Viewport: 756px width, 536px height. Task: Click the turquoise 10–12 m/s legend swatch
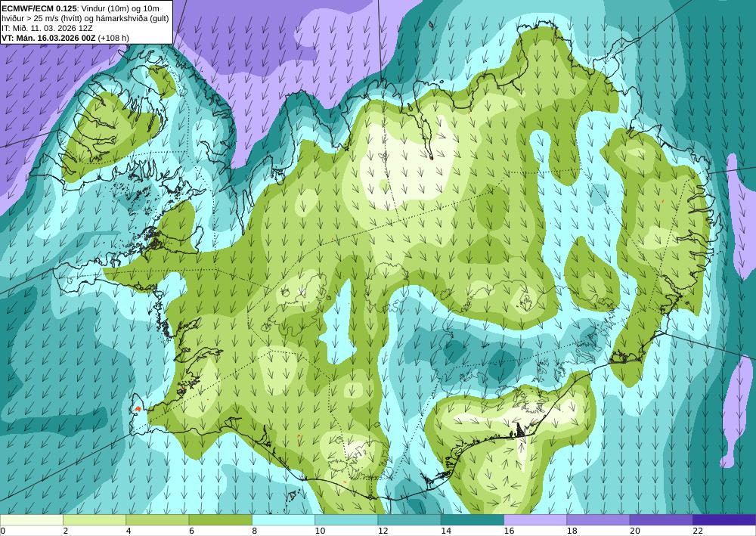pyautogui.click(x=346, y=520)
